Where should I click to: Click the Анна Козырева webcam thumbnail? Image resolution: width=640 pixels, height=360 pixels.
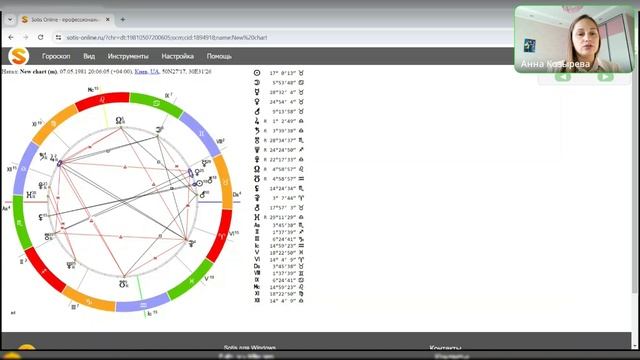click(574, 39)
